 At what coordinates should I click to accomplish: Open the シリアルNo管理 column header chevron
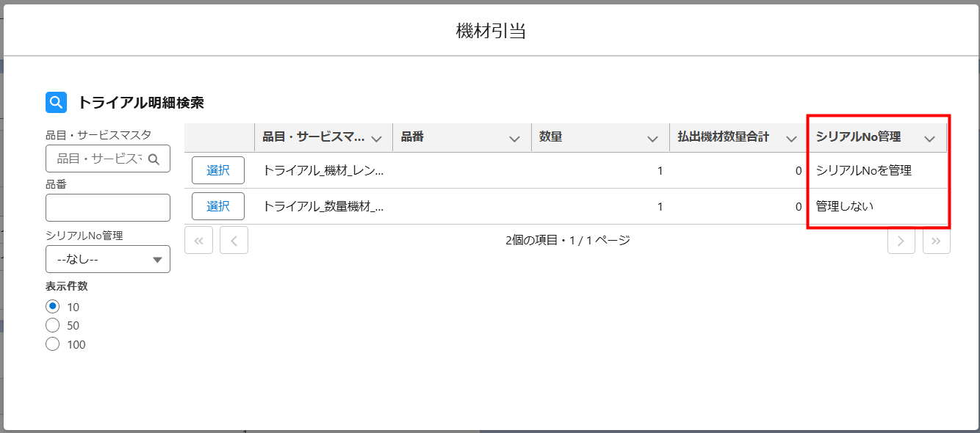(929, 138)
